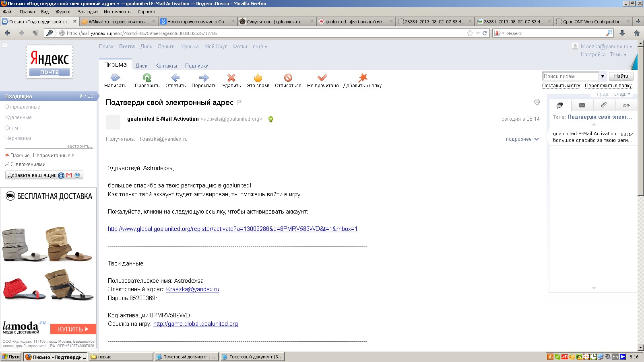Select envelope icon in right panel
Screen dimensions: 644x362
pos(582,105)
